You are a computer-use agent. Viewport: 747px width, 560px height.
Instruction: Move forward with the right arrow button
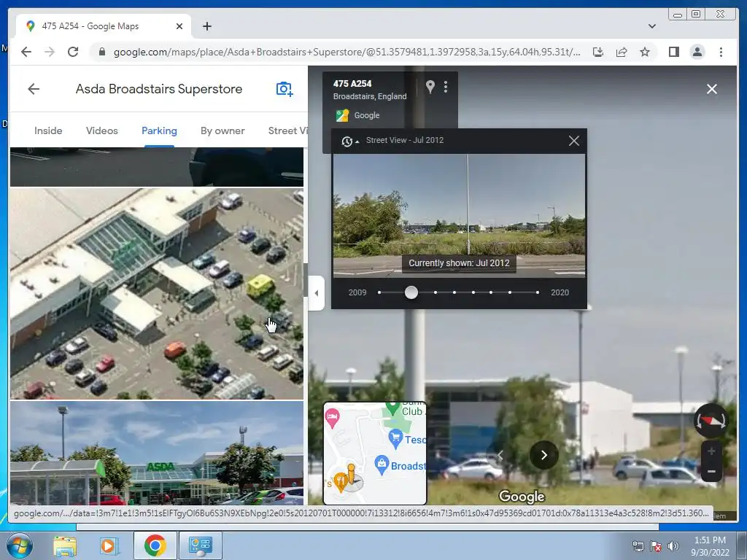(x=544, y=455)
